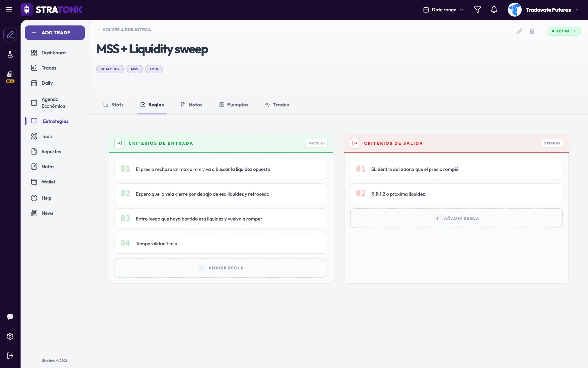Open the building icon marked NEW
The width and height of the screenshot is (588, 368).
[x=10, y=76]
